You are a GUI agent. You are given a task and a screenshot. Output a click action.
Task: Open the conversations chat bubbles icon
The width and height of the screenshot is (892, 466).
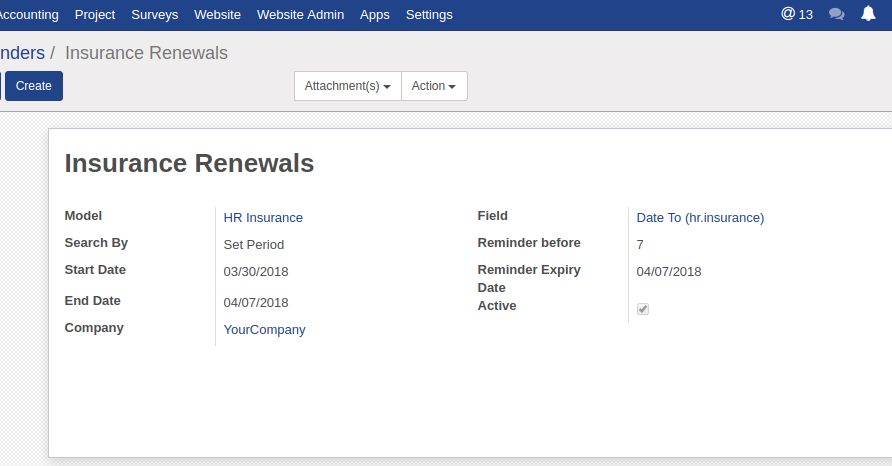click(x=837, y=15)
